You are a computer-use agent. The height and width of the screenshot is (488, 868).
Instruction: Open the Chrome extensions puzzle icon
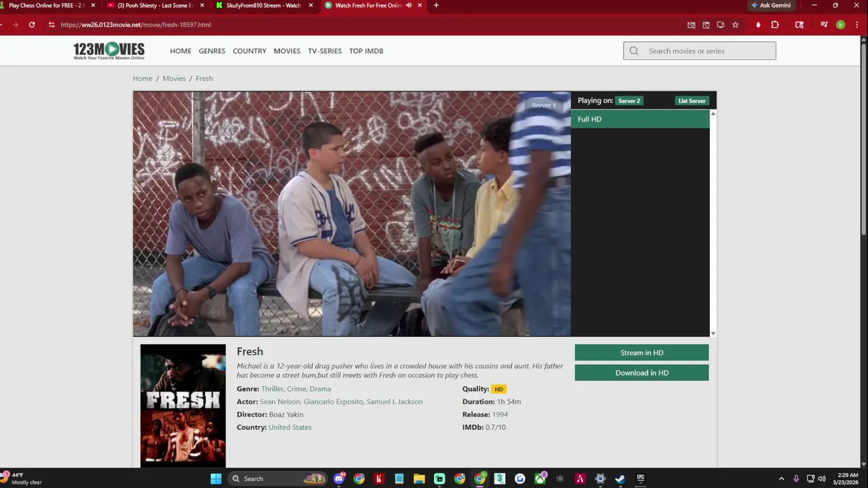775,25
